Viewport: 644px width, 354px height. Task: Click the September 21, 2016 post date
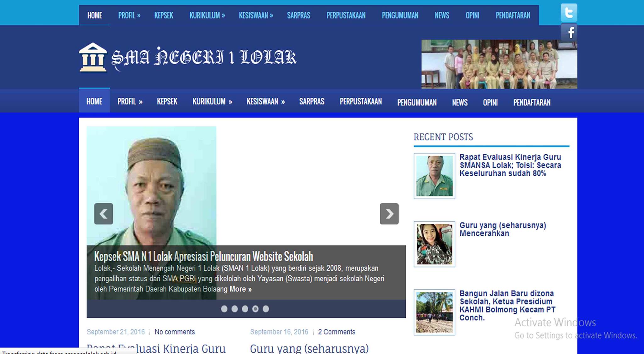pos(116,332)
